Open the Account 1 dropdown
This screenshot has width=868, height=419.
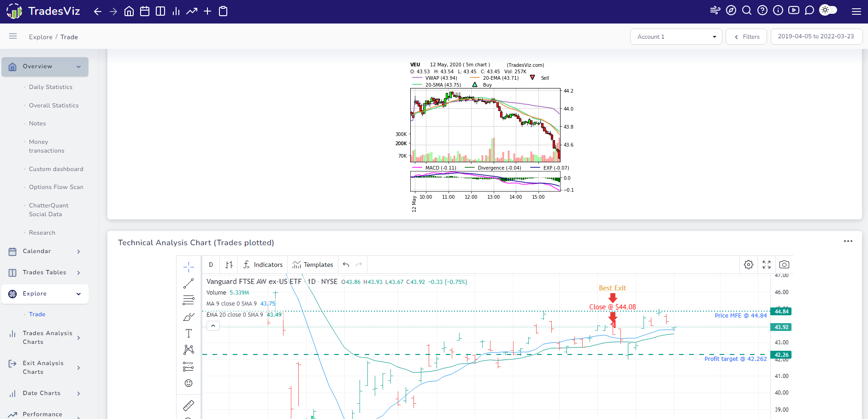676,37
